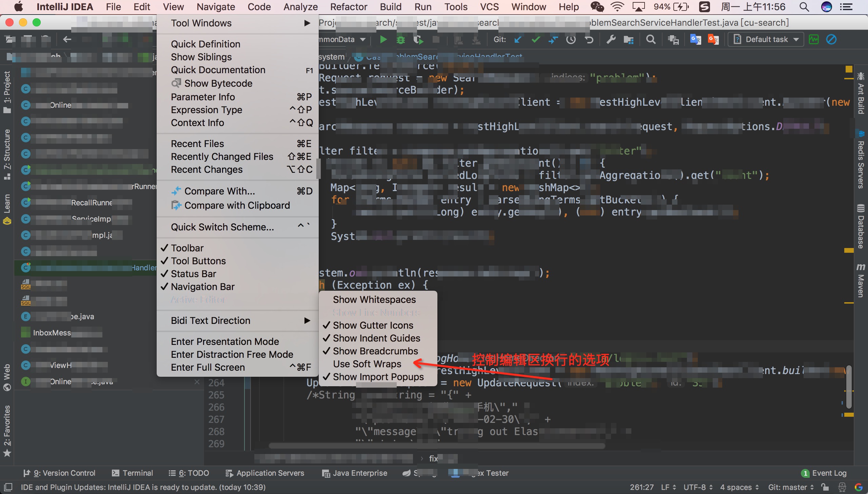Click the Search Everywhere magnifier icon
The height and width of the screenshot is (494, 868).
[650, 40]
